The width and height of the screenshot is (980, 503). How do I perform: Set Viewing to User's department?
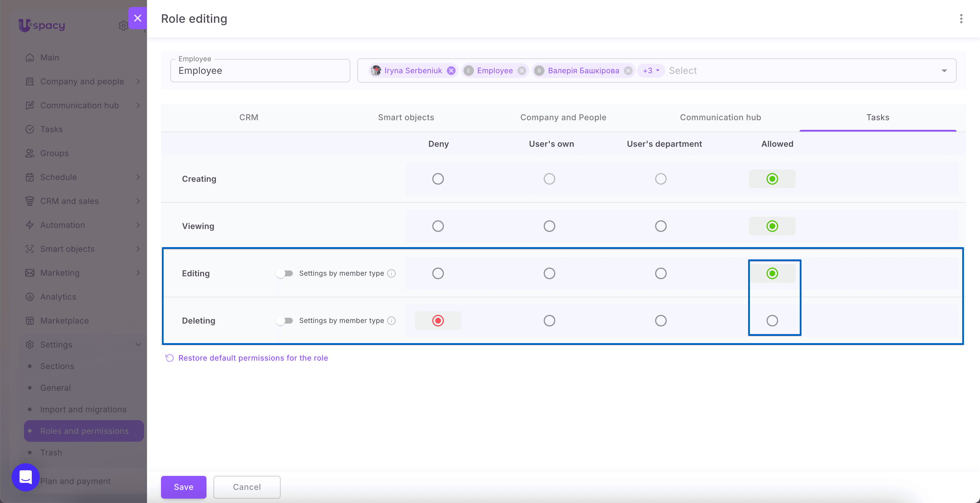(661, 226)
